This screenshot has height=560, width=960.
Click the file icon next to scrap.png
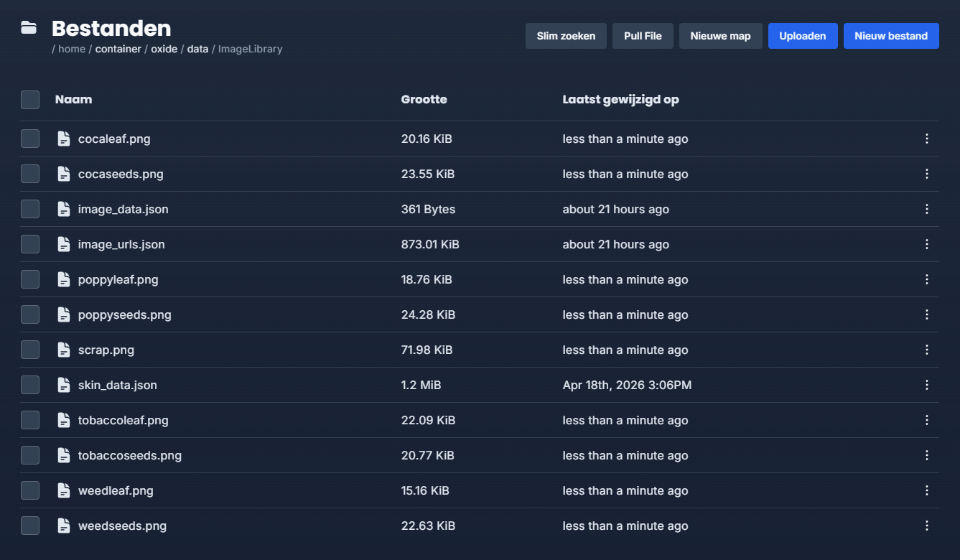[x=64, y=350]
